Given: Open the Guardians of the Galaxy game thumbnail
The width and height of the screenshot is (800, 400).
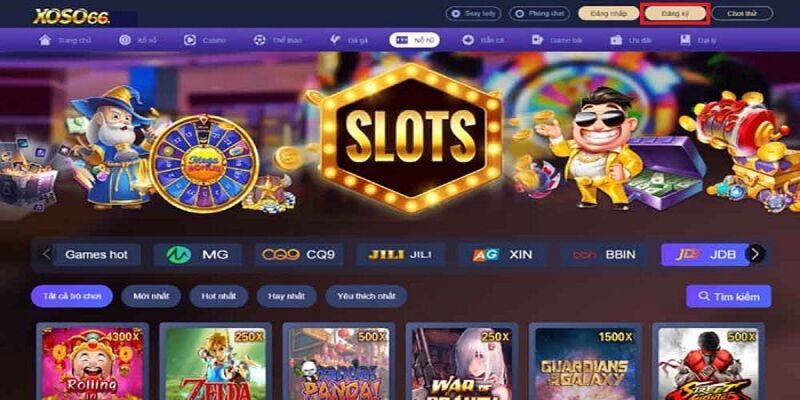Looking at the screenshot, I should point(585,363).
